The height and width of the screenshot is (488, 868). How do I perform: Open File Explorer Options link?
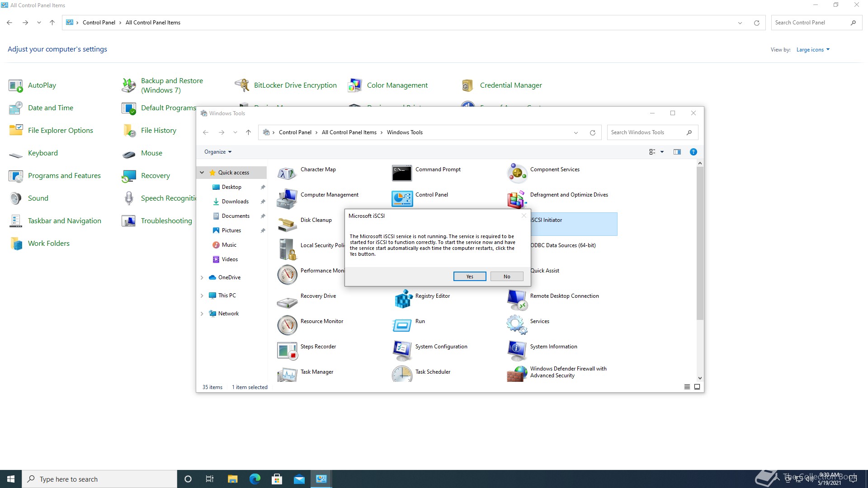61,131
